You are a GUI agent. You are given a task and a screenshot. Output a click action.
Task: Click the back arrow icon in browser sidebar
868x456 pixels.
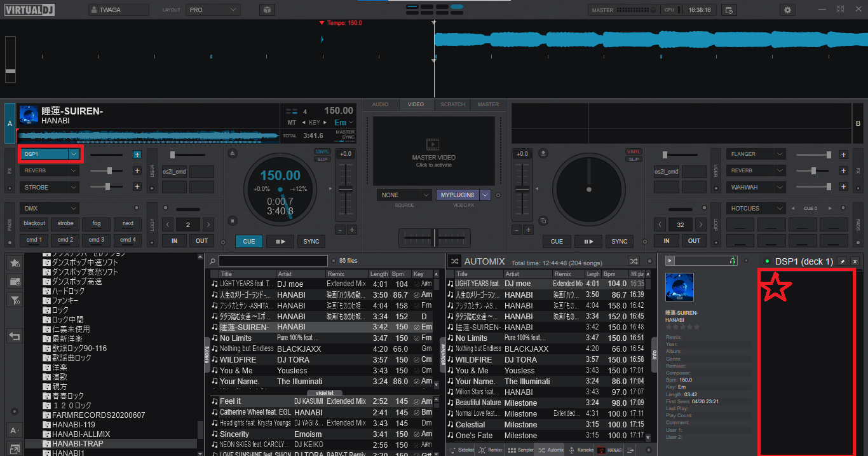15,336
